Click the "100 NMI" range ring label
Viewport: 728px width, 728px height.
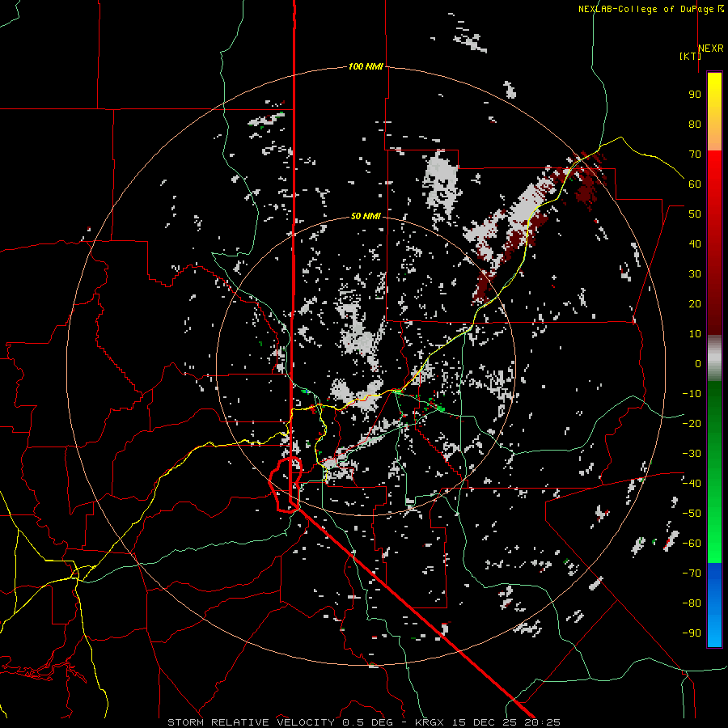click(366, 66)
